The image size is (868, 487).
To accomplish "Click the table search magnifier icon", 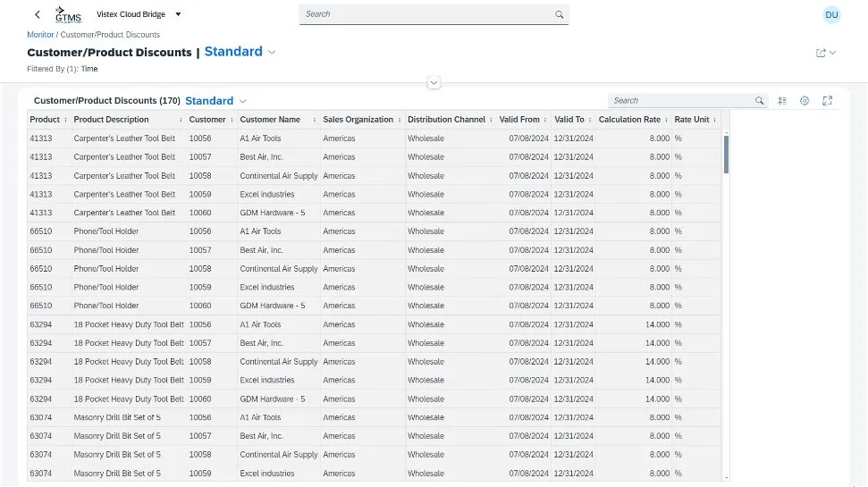I will 759,101.
